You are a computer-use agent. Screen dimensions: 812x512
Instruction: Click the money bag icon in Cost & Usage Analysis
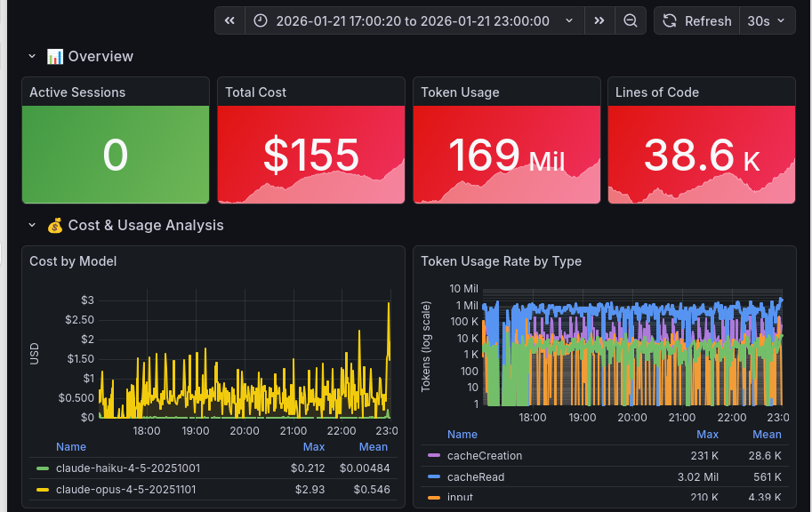pyautogui.click(x=54, y=226)
